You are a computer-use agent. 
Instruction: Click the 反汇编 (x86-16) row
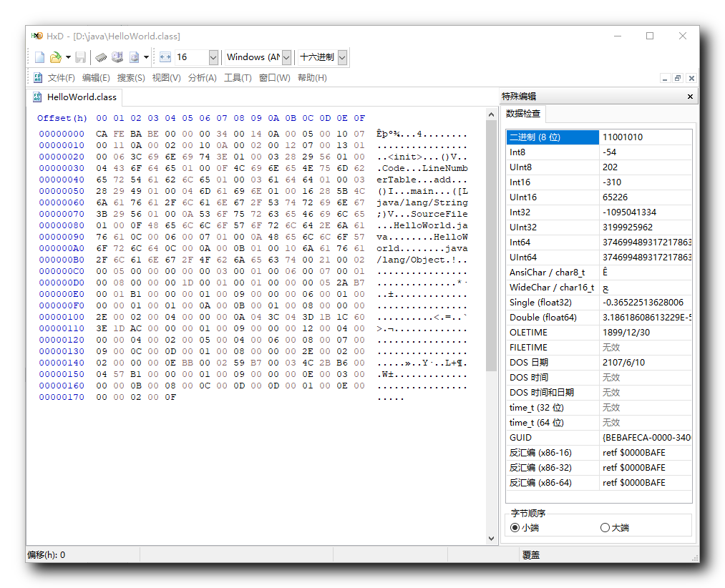pyautogui.click(x=599, y=453)
